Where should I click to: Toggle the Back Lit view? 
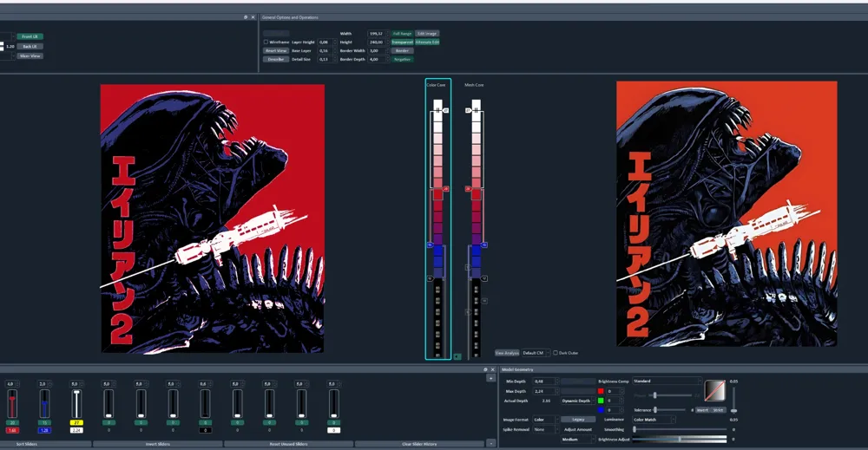(30, 47)
